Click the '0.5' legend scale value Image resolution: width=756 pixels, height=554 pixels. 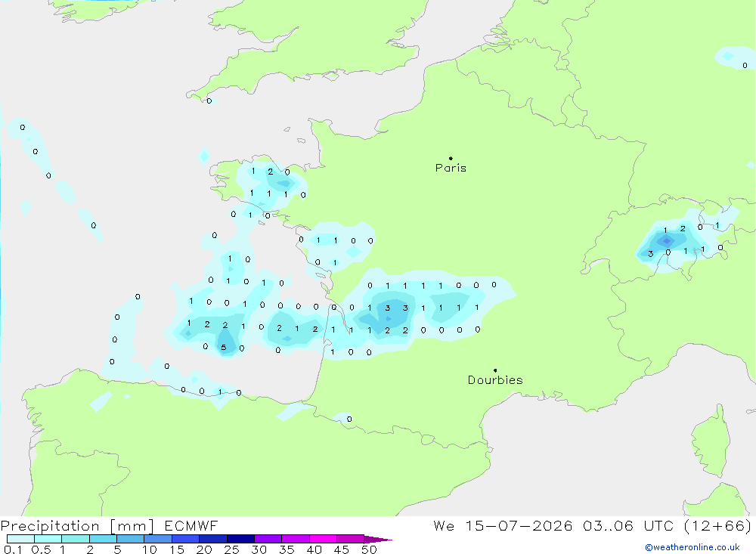click(x=41, y=549)
